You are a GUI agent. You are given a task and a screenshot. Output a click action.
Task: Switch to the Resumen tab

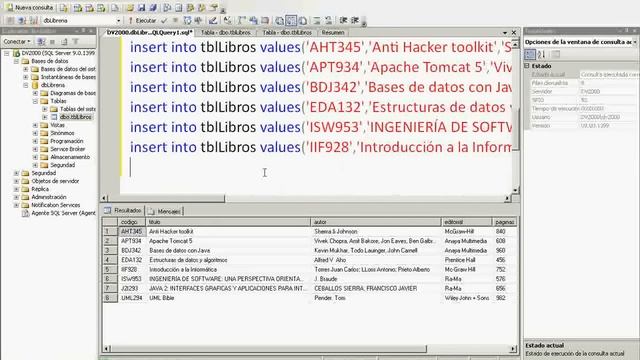333,32
